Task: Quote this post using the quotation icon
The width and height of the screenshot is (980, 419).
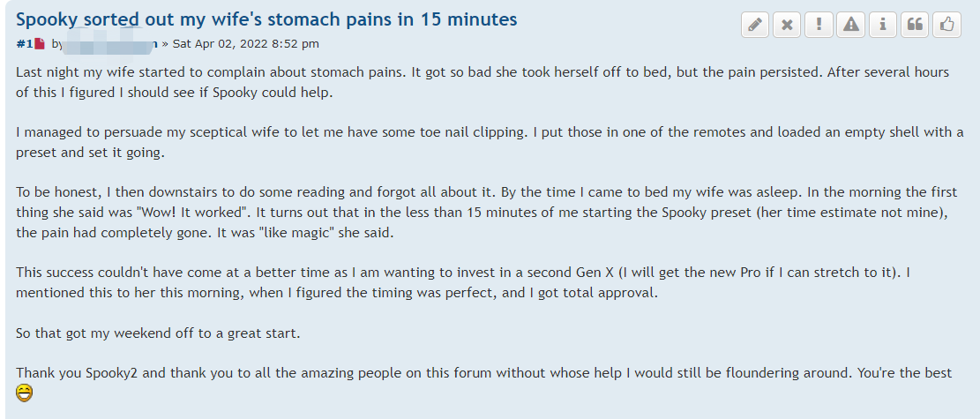Action: coord(915,25)
